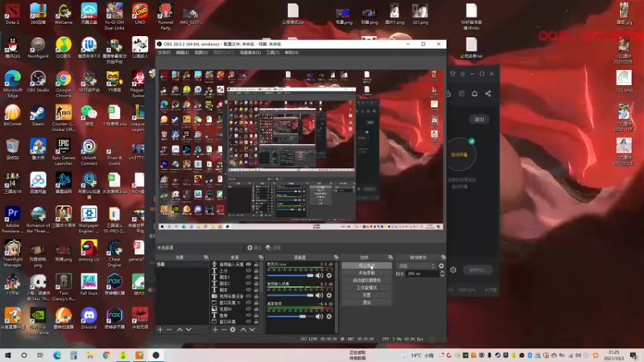The width and height of the screenshot is (644, 362).
Task: Open Windows Start menu on taskbar
Action: pyautogui.click(x=8, y=356)
